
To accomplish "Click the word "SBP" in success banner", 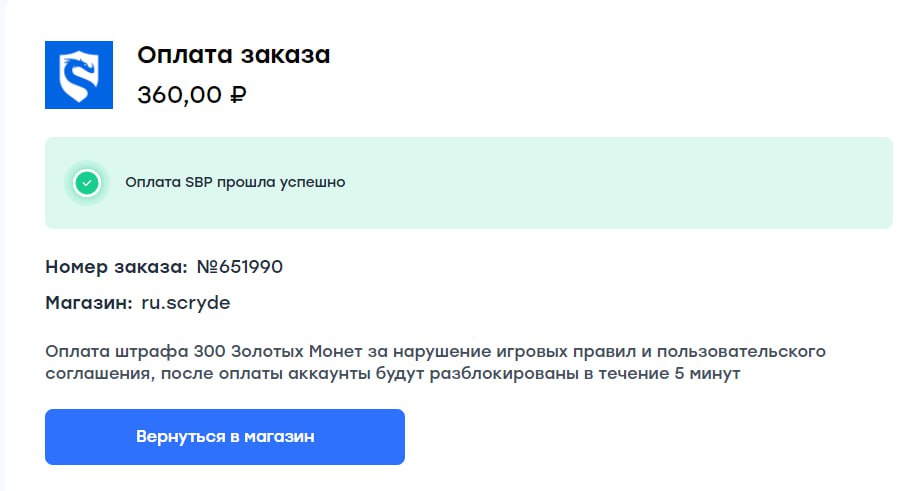I will [199, 183].
